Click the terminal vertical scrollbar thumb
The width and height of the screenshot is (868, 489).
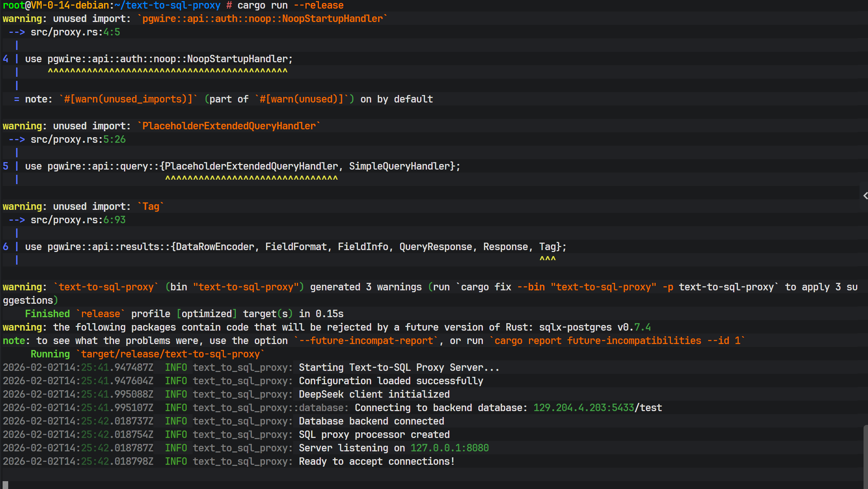tap(865, 457)
